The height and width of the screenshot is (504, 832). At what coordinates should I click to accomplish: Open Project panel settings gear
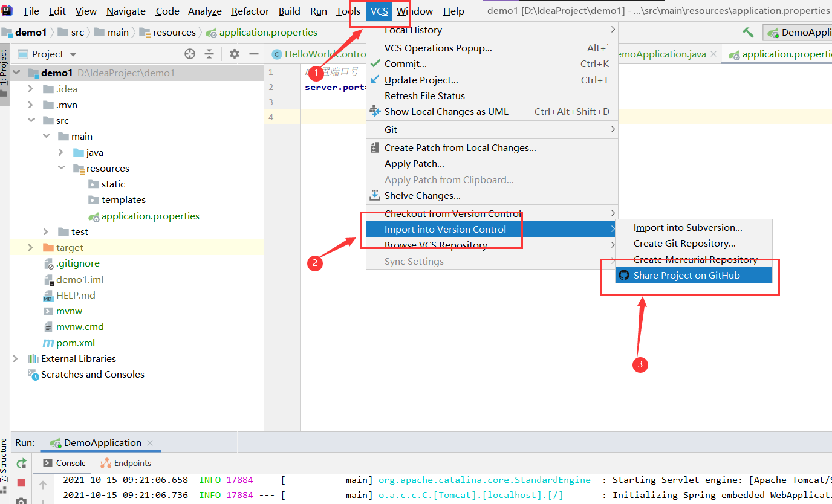235,54
